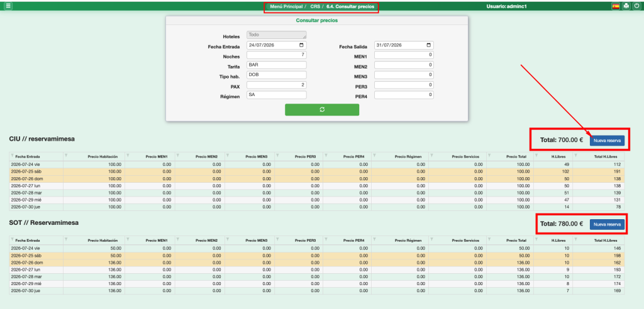
Task: Click Precio MEN1 filter icon in SOT table
Action: coord(128,239)
